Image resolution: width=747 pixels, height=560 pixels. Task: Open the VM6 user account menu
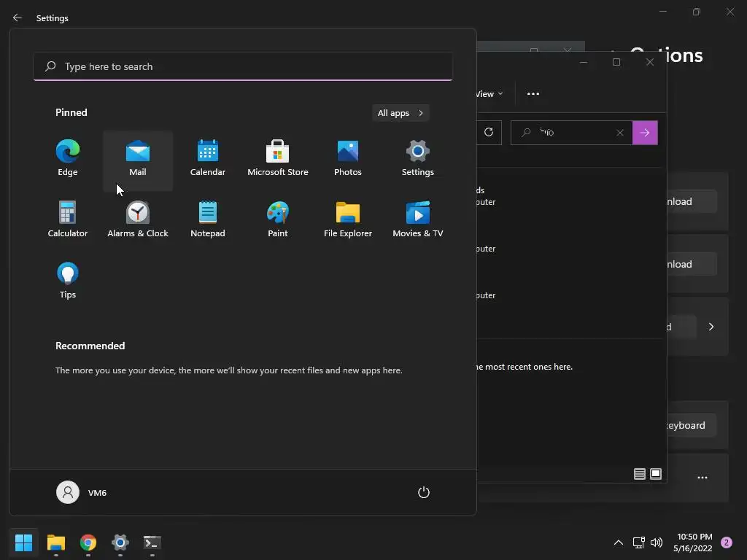click(82, 492)
